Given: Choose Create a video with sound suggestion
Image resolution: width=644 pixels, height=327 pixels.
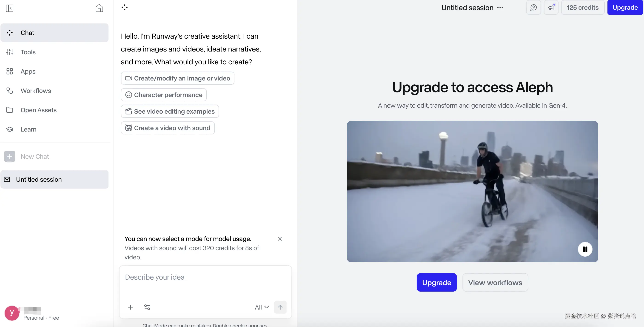Looking at the screenshot, I should (x=168, y=128).
